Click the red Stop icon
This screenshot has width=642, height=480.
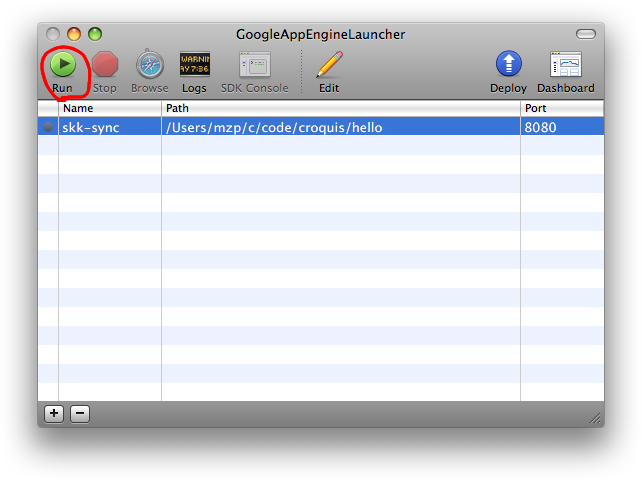point(105,64)
